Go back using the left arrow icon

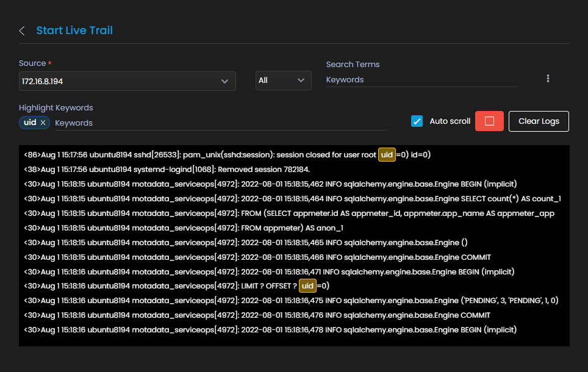(x=22, y=30)
